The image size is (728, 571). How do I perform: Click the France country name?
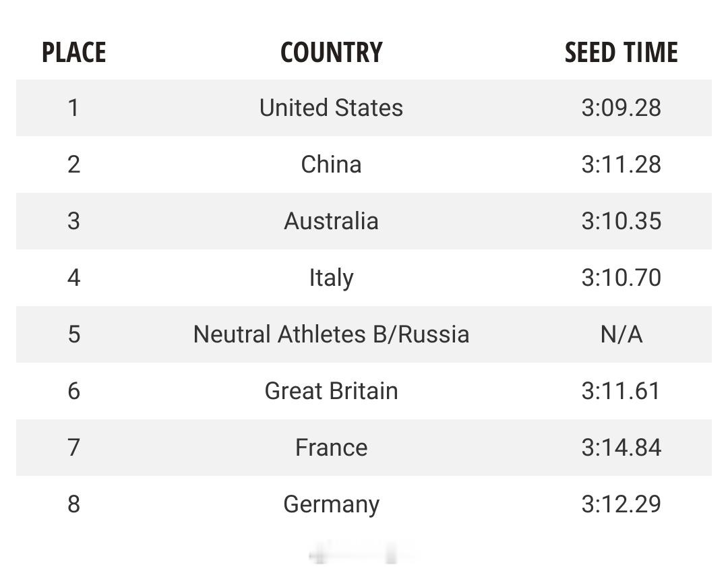point(331,448)
